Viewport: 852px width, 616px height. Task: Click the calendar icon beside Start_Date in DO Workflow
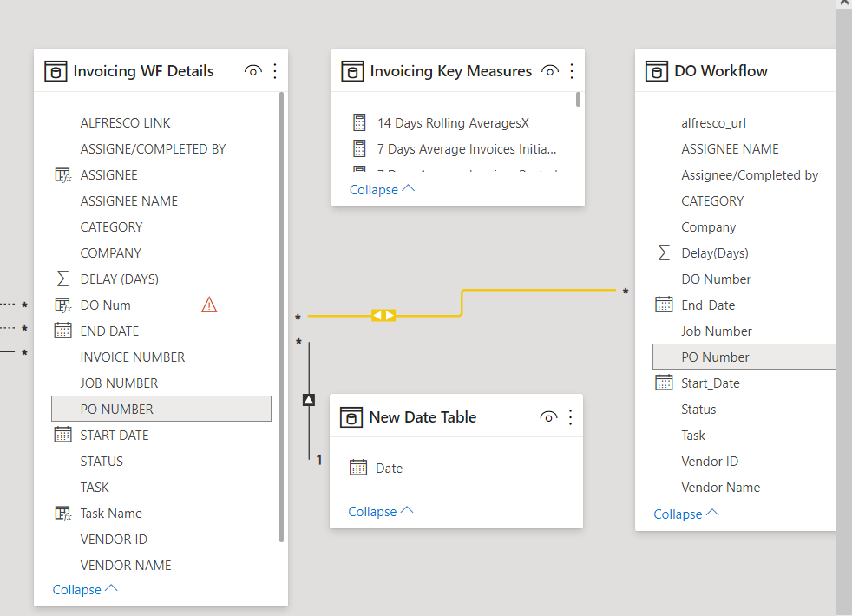click(664, 383)
